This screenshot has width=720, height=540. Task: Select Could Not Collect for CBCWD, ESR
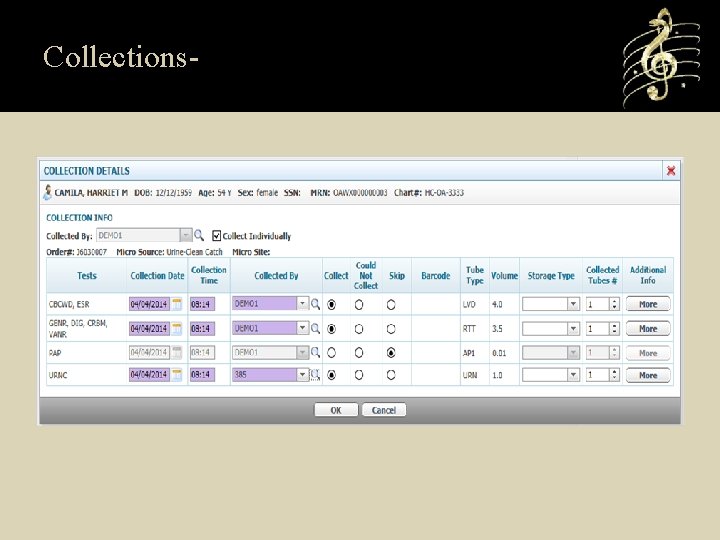[x=359, y=304]
